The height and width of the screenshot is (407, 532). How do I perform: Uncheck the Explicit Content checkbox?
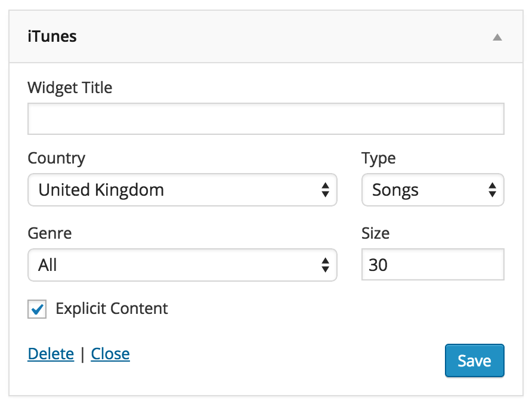[x=37, y=309]
